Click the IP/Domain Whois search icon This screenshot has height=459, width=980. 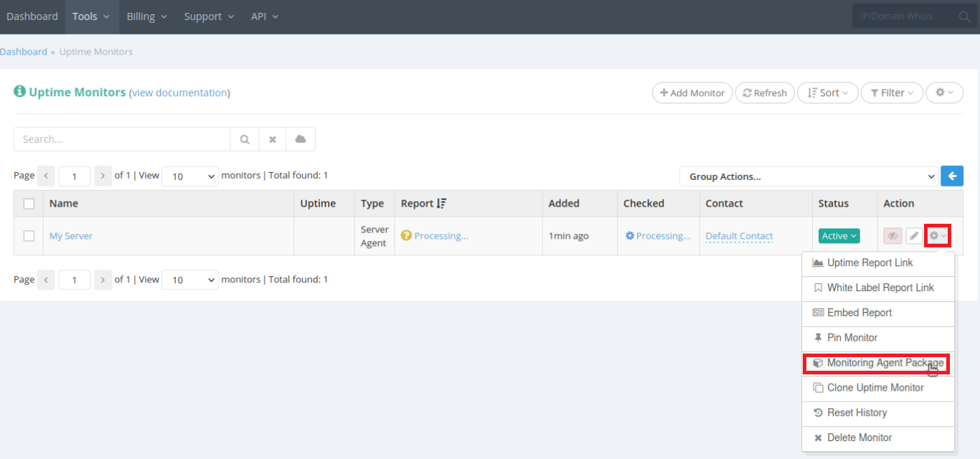964,16
